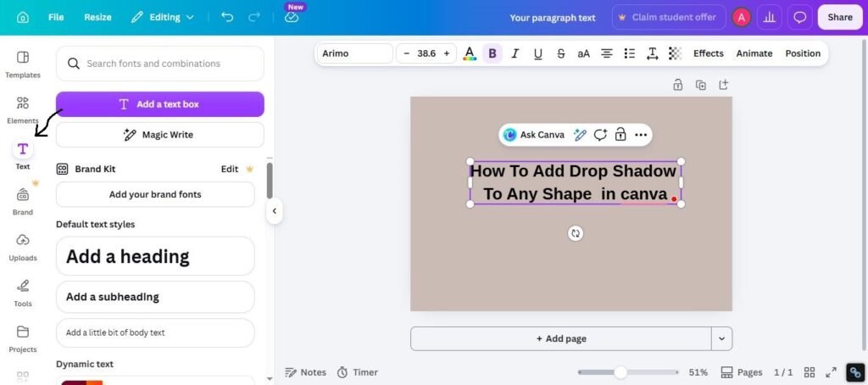Click the cloud save status icon

click(x=292, y=18)
